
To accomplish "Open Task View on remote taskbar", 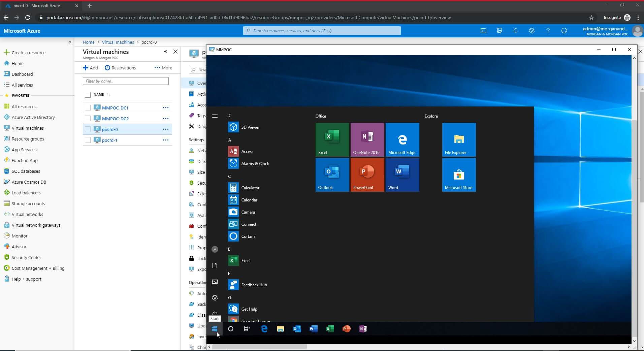I will [247, 329].
